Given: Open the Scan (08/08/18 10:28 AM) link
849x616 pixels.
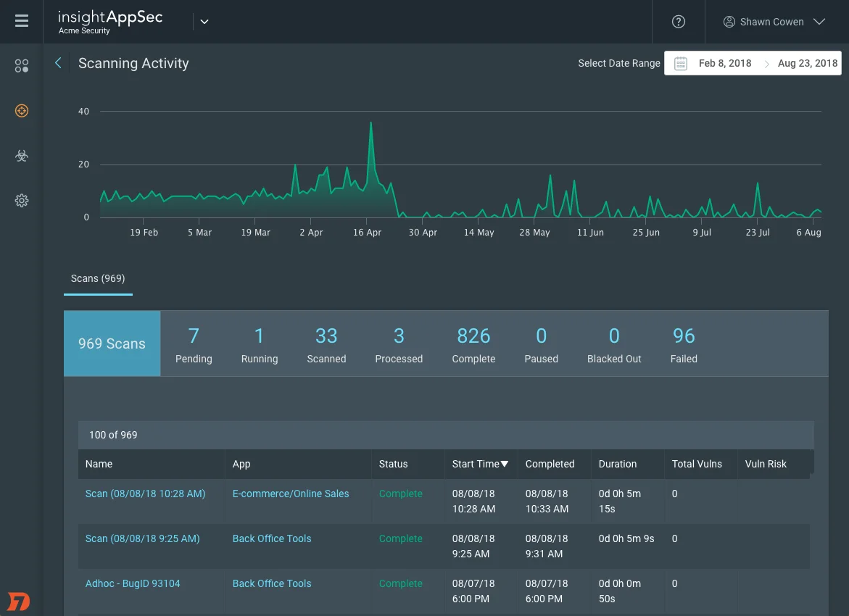Looking at the screenshot, I should pos(145,494).
